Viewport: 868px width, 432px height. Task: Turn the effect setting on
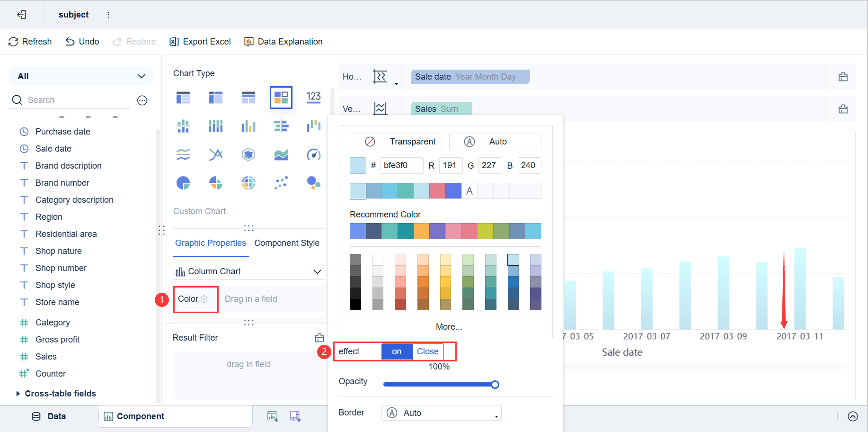pyautogui.click(x=397, y=351)
